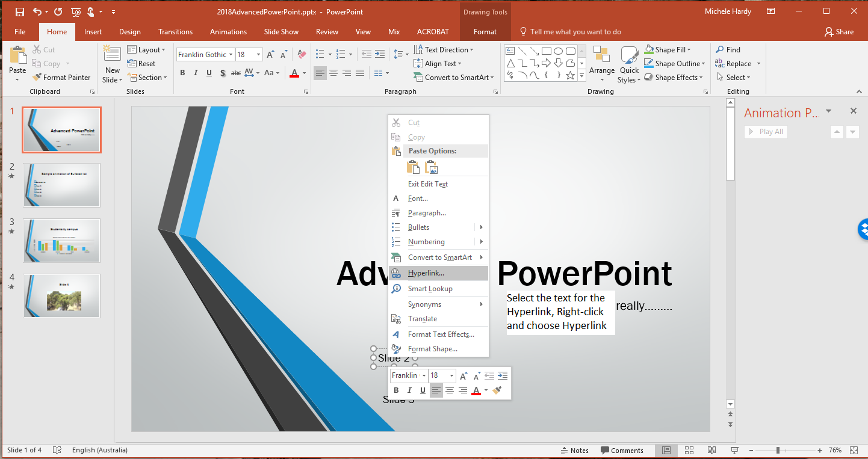Screen dimensions: 868x459
Task: Toggle Bold on the mini toolbar
Action: (x=396, y=390)
